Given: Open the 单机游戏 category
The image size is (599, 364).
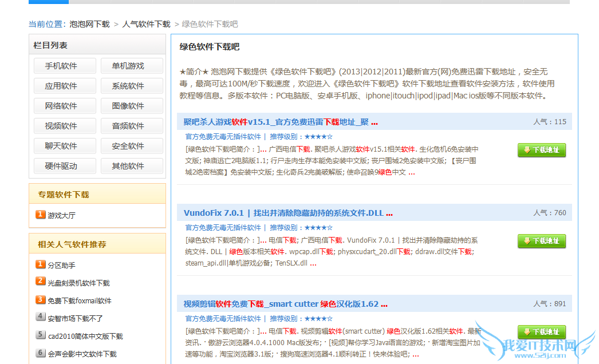Looking at the screenshot, I should pos(128,66).
